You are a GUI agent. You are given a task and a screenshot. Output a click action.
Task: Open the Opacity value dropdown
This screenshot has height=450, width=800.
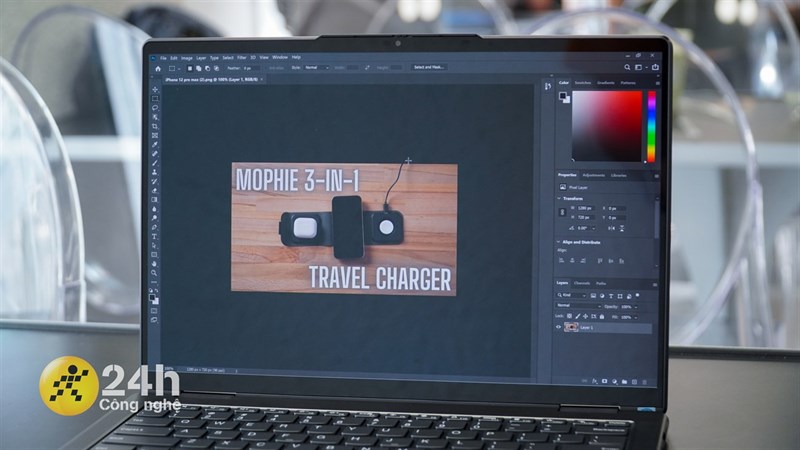(636, 307)
